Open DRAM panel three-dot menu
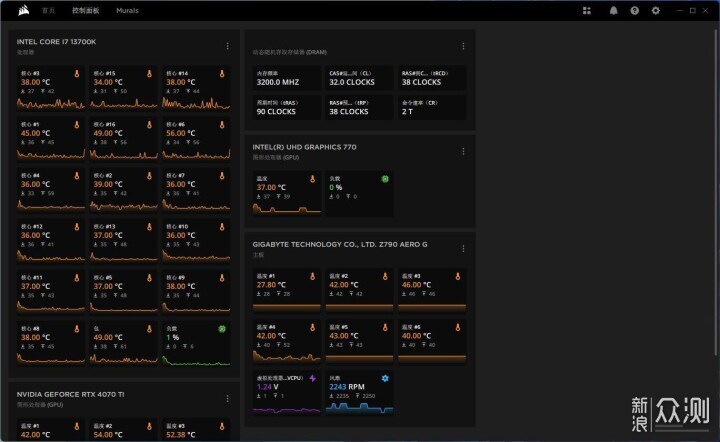 [463, 46]
